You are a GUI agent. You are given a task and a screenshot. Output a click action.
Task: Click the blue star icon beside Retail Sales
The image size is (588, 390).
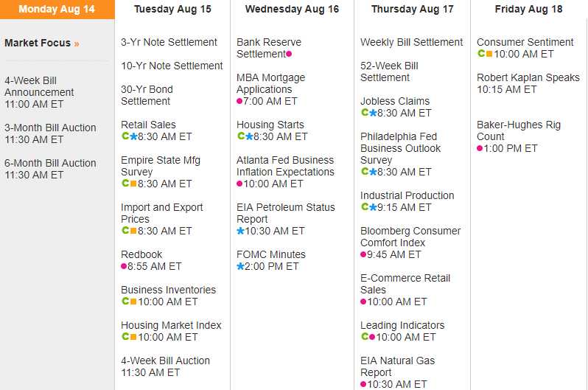(x=133, y=136)
